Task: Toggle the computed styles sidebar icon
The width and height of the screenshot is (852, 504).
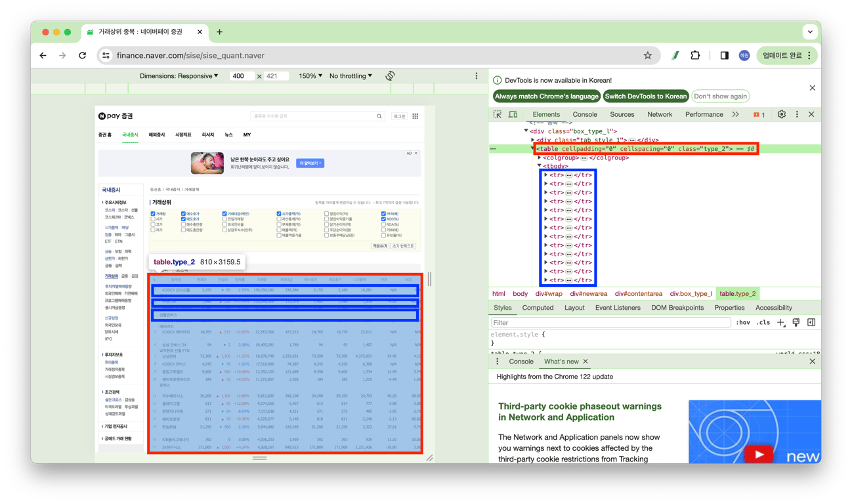Action: click(811, 323)
